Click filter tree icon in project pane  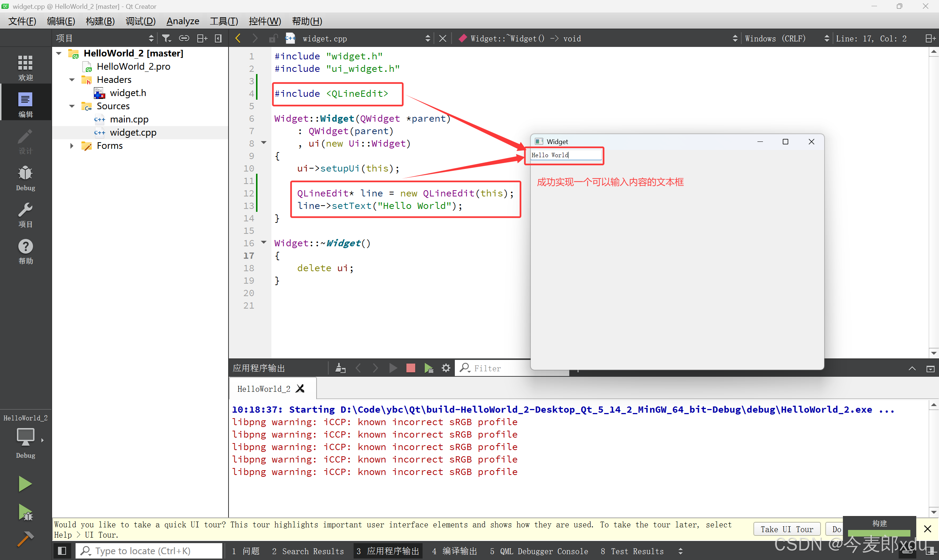[x=166, y=38]
